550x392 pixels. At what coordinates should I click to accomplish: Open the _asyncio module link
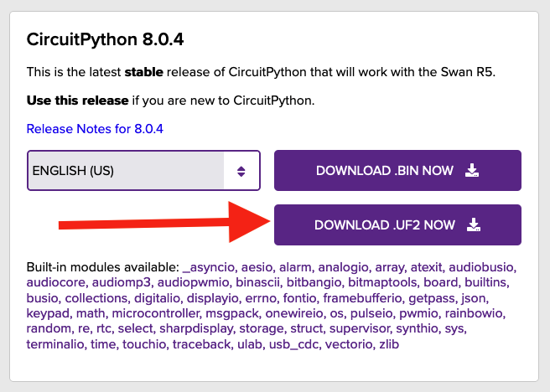coord(209,267)
